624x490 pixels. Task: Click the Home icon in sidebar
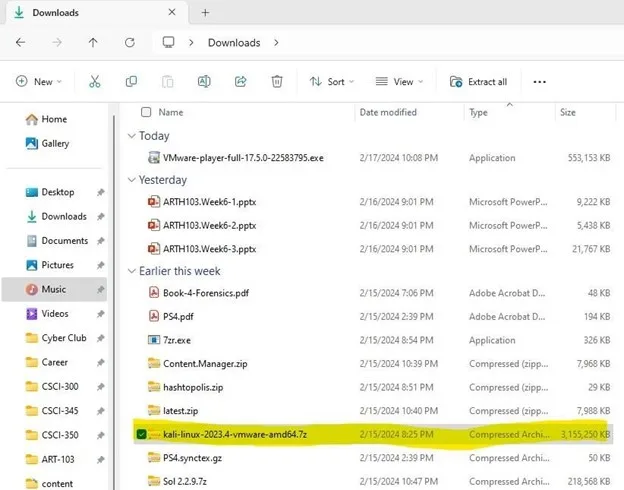(x=31, y=119)
